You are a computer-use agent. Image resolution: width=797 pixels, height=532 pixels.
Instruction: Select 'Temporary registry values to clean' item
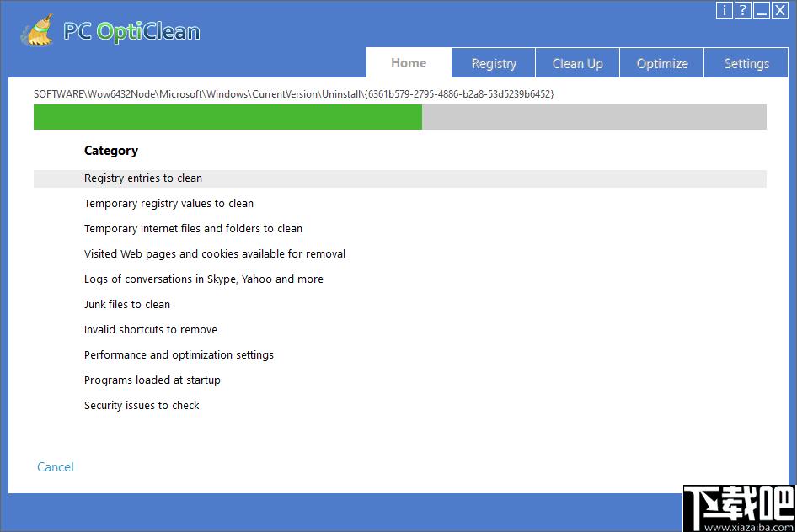[x=168, y=204]
